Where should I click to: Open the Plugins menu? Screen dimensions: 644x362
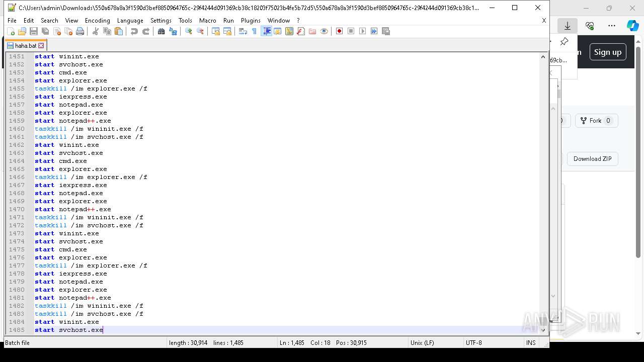tap(251, 21)
